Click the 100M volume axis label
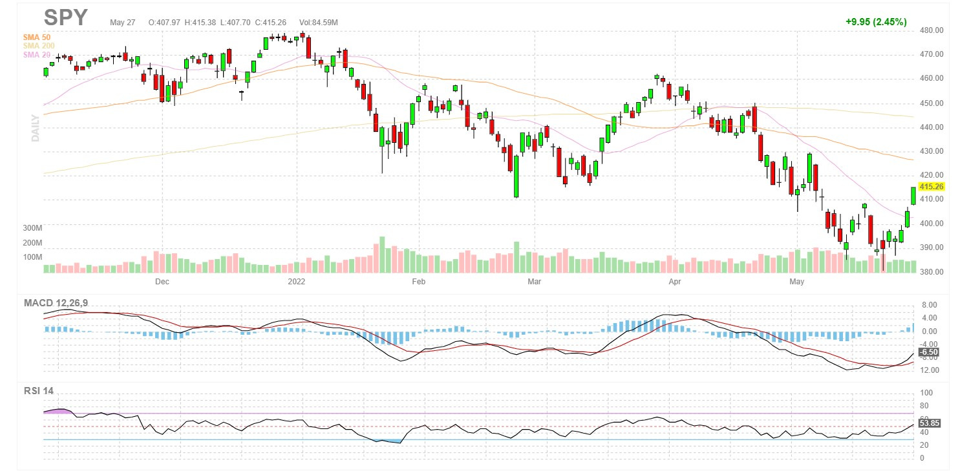 34,257
